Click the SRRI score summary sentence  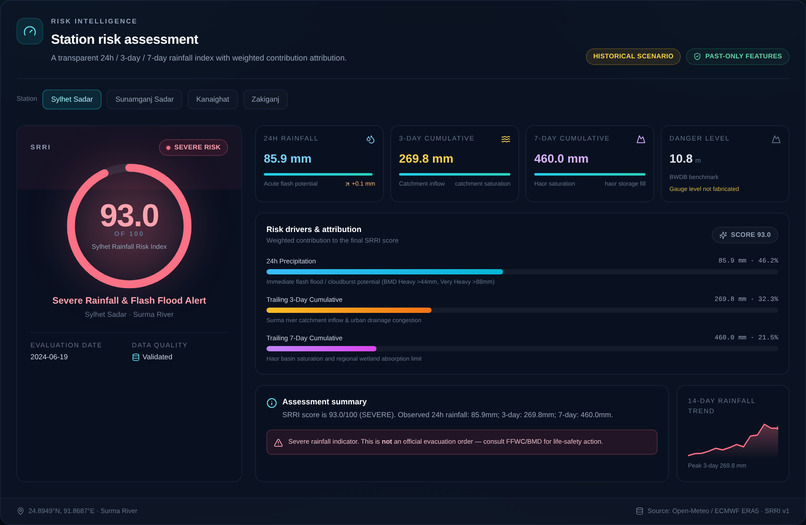(x=447, y=415)
